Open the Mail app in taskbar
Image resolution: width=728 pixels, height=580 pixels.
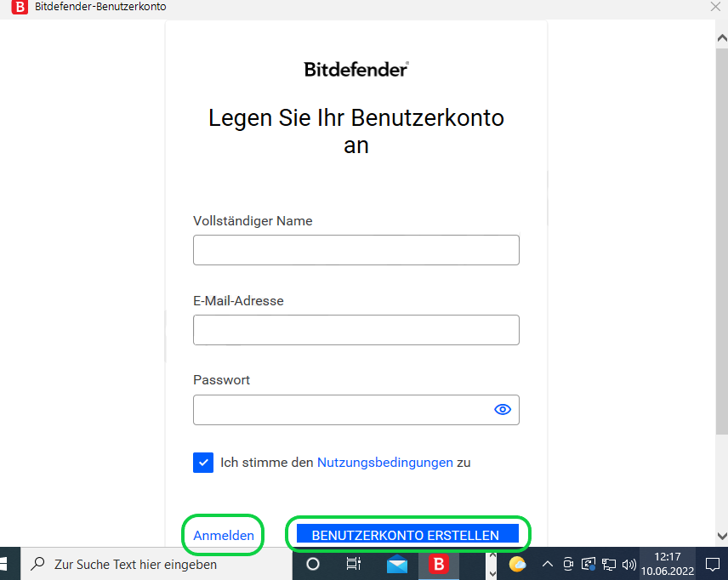(397, 564)
